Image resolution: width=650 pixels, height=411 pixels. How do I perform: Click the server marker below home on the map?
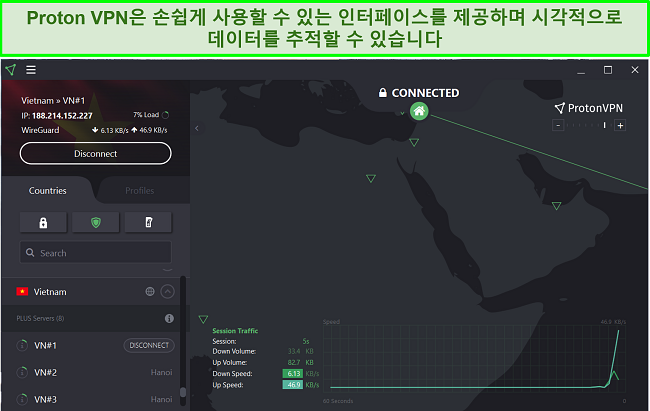click(414, 143)
